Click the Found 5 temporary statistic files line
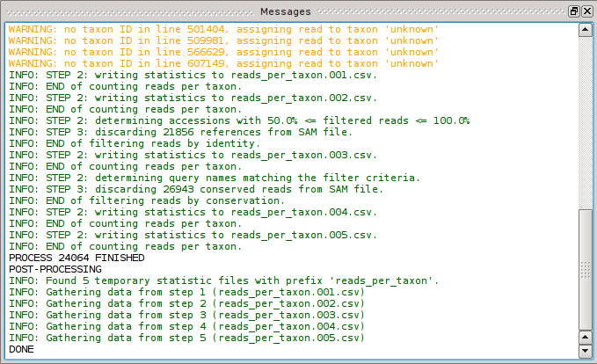This screenshot has height=364, width=597. click(x=223, y=280)
